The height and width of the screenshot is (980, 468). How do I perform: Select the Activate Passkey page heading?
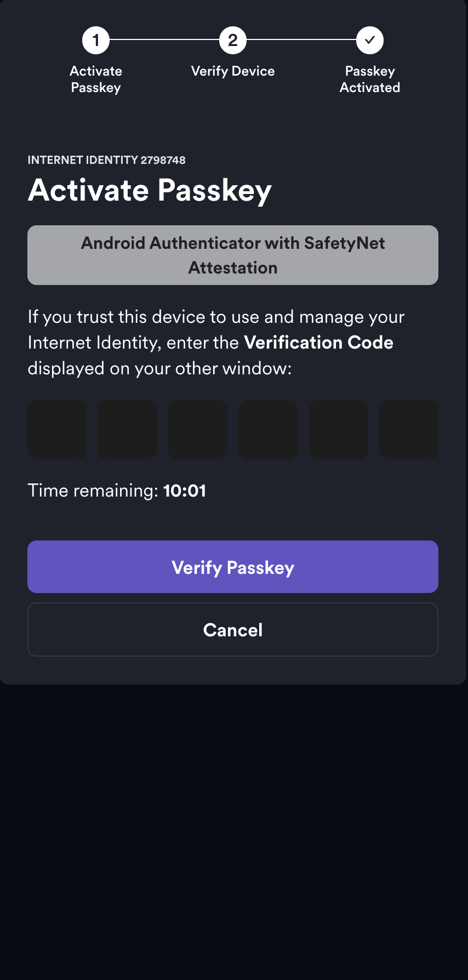[150, 190]
